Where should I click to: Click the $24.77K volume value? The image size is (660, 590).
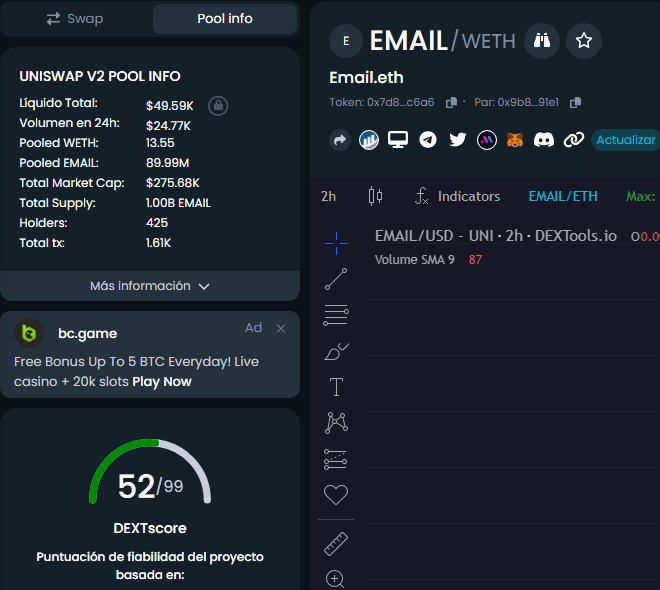pos(168,126)
